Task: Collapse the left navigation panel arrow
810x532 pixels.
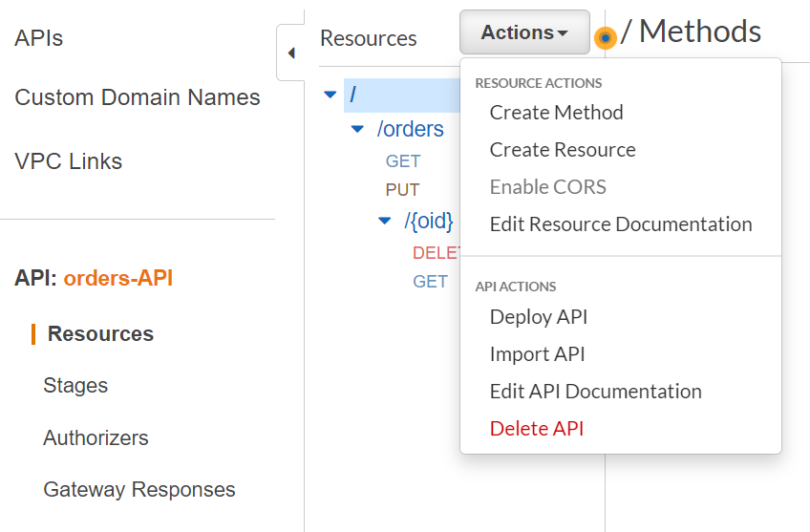Action: coord(290,53)
